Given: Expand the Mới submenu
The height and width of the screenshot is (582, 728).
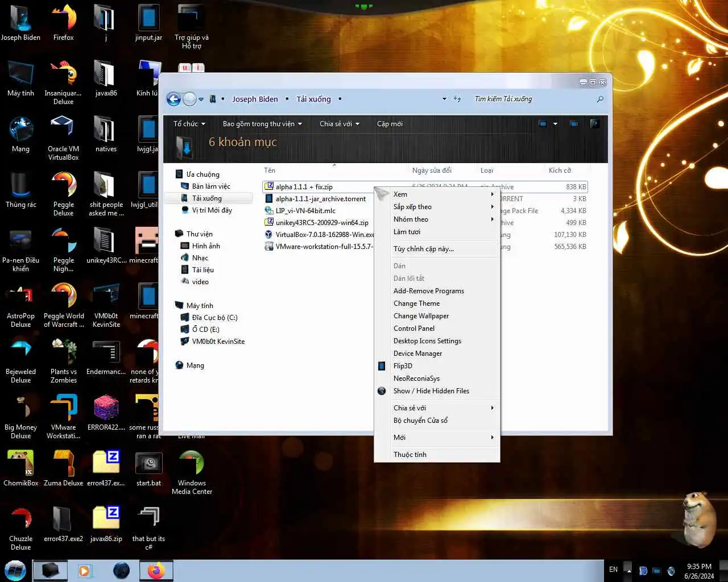Looking at the screenshot, I should [437, 438].
